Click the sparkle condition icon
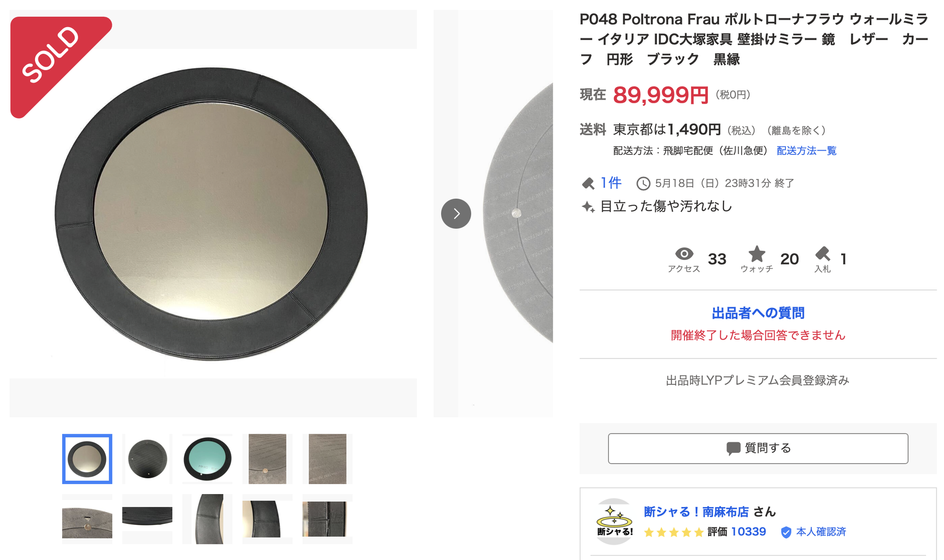The height and width of the screenshot is (560, 944). tap(588, 206)
